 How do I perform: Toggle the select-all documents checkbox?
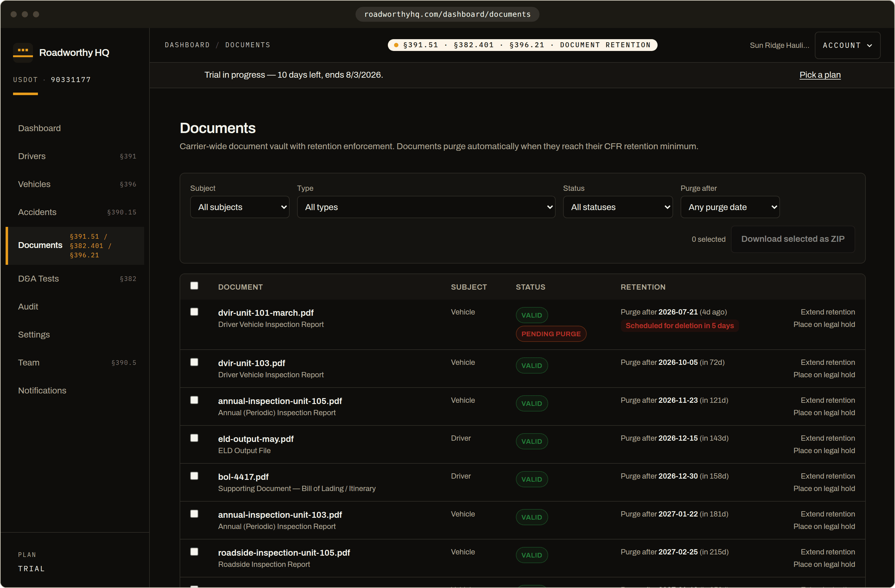click(194, 286)
